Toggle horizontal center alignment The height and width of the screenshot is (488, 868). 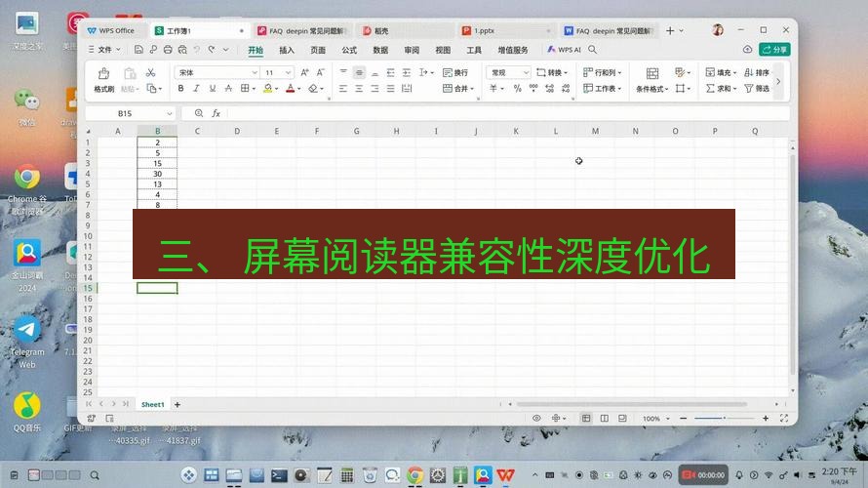click(x=359, y=89)
